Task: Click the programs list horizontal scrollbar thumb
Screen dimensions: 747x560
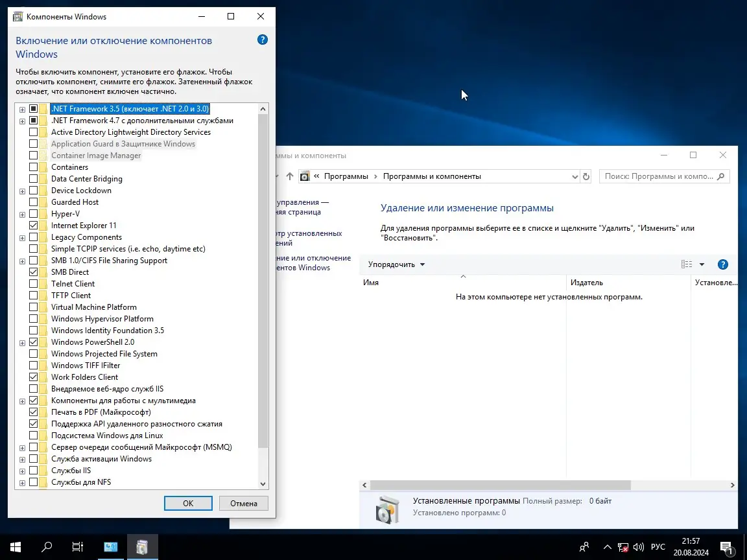Action: [x=500, y=485]
